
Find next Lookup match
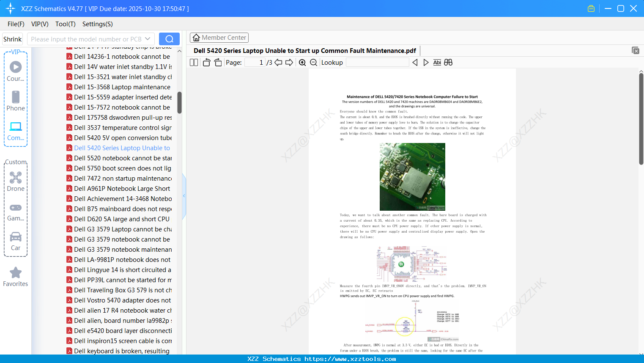(426, 63)
